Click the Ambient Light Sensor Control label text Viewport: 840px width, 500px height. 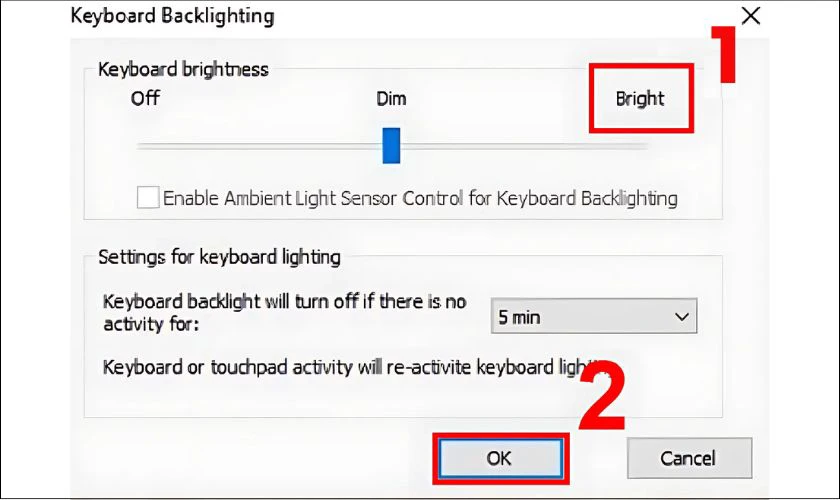tap(420, 198)
